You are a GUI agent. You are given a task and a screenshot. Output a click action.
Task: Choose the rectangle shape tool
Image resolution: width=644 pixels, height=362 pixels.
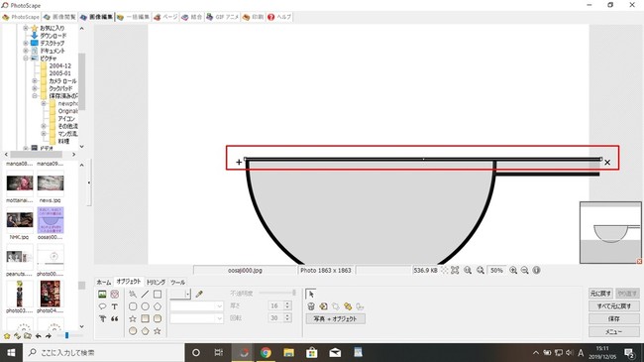[158, 295]
